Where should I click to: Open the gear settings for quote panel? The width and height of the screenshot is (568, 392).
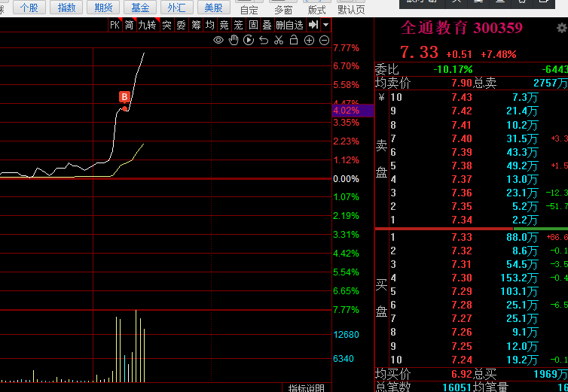[562, 29]
